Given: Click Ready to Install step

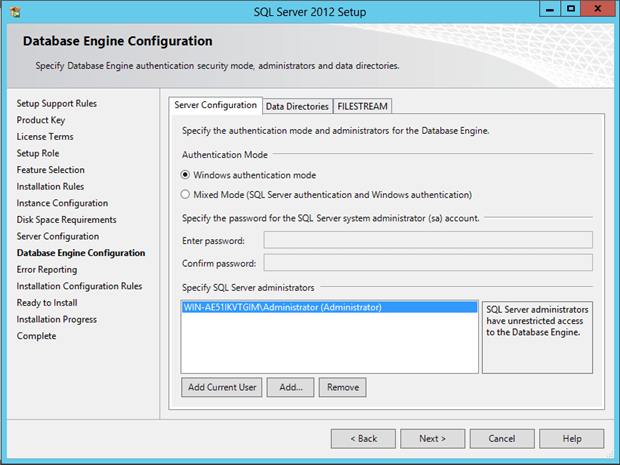Looking at the screenshot, I should coord(47,303).
